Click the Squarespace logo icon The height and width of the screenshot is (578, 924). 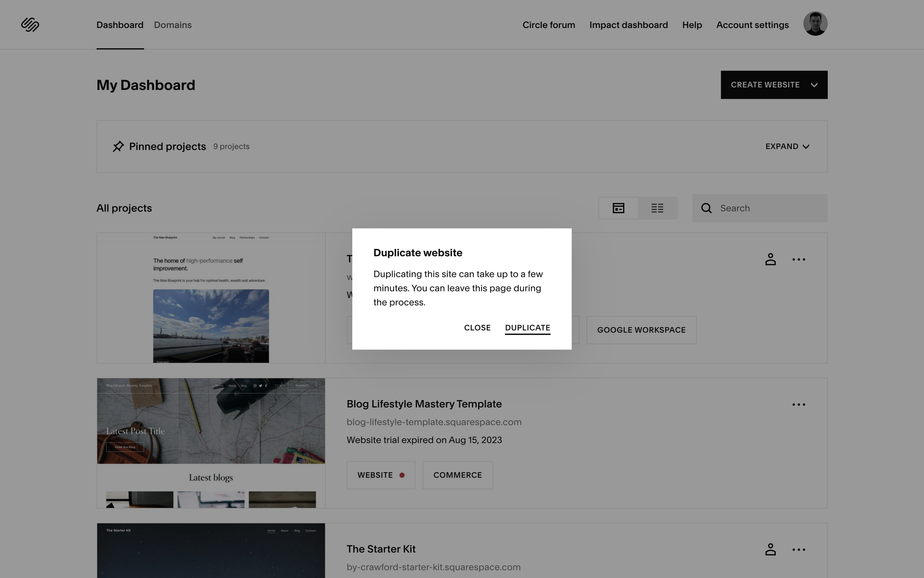coord(30,25)
